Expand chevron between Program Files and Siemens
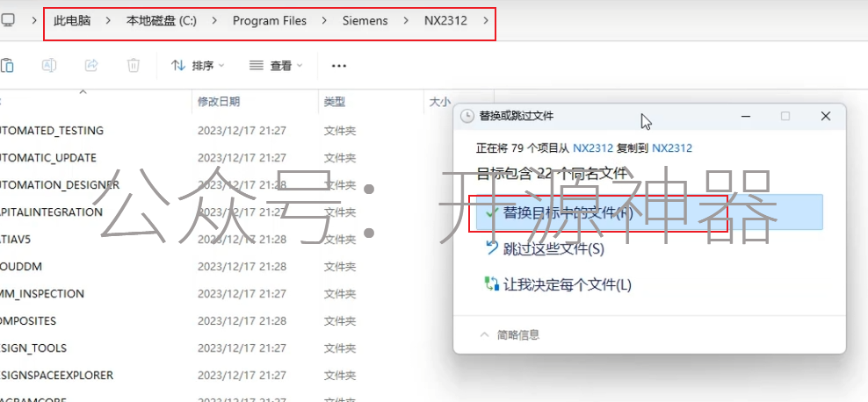 324,21
